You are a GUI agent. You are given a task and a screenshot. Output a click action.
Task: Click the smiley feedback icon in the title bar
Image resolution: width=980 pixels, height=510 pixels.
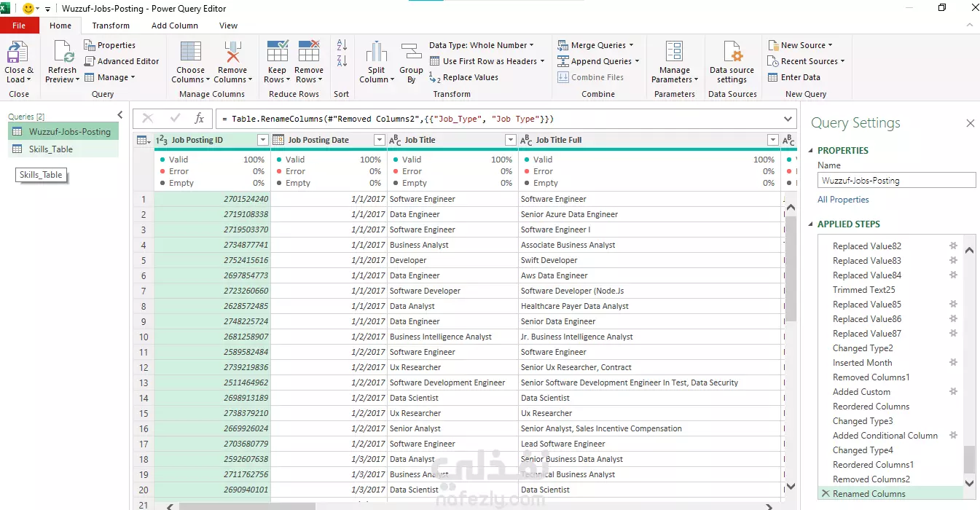[x=29, y=9]
